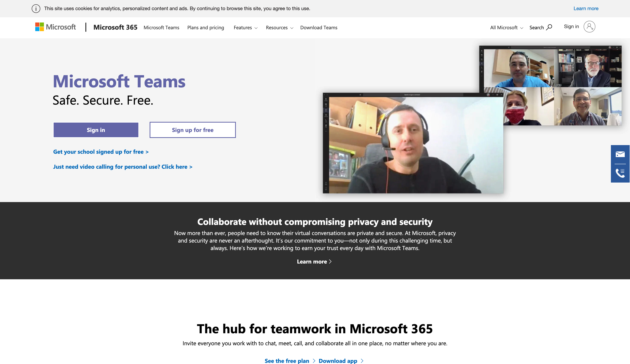Click the purple Sign in button

tap(96, 130)
